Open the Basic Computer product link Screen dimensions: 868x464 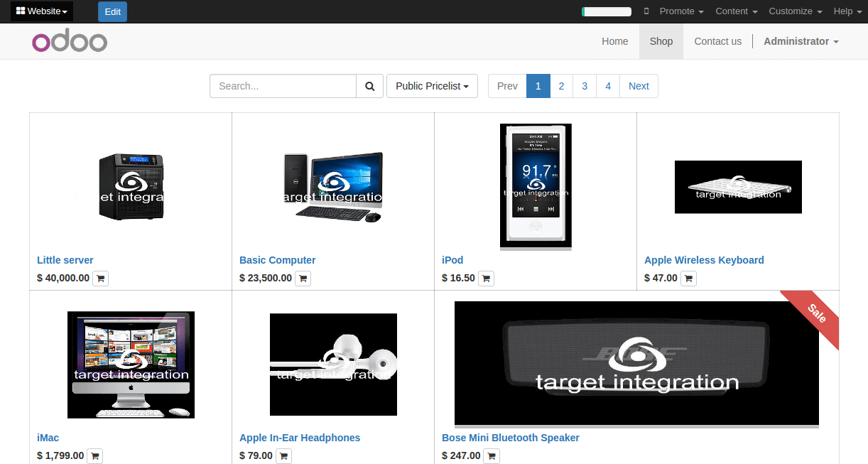tap(277, 260)
